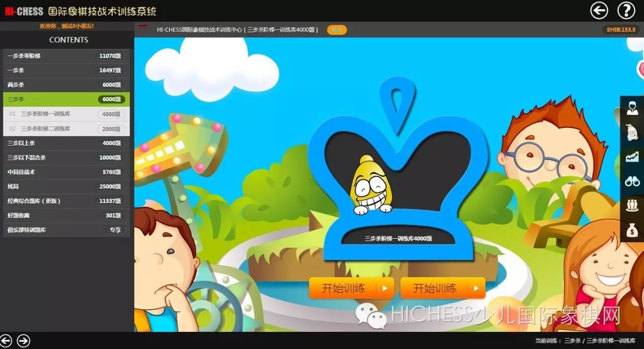Screen dimensions: 644x349
Task: Click the next arrow icon in the bottom bar
Action: click(x=24, y=341)
